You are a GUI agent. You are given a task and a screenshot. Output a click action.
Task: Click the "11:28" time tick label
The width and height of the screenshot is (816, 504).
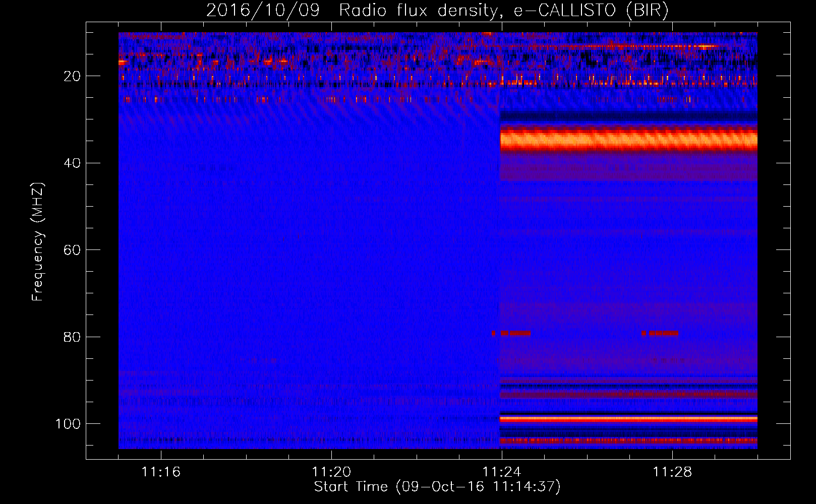click(x=672, y=472)
